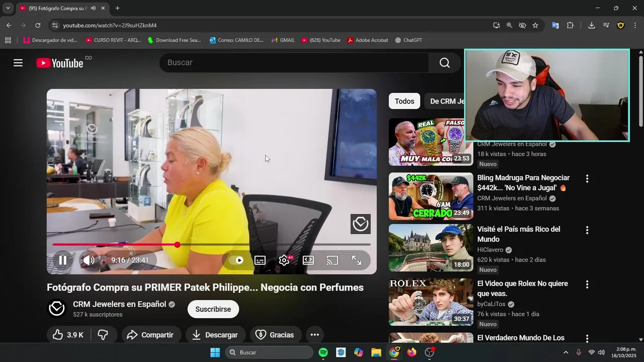
Task: Close the Fotógrafo Compra su tab
Action: (x=103, y=8)
